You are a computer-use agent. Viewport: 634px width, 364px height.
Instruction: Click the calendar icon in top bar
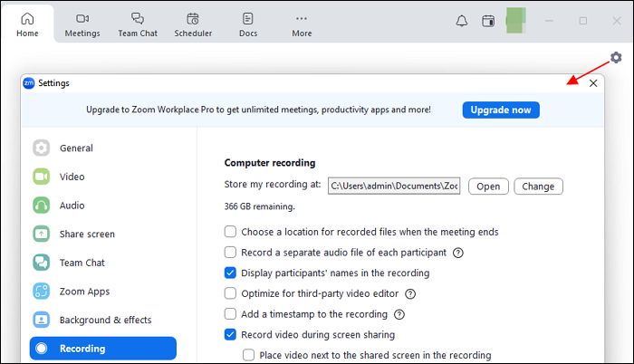coord(487,21)
